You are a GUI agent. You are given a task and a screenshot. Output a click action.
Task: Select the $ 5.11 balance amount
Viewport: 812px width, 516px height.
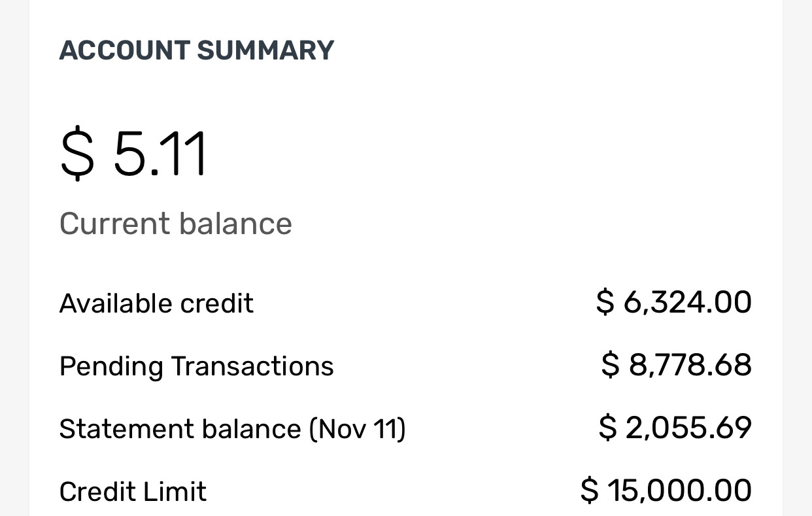coord(134,154)
